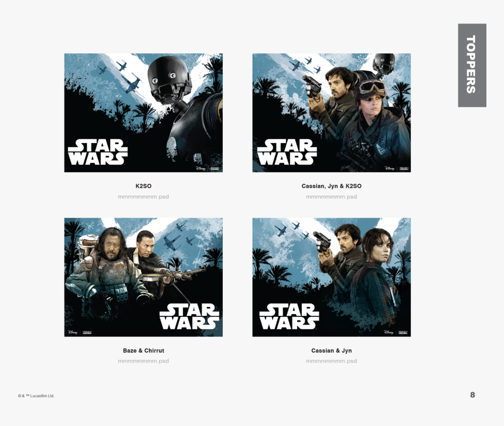Click the Disney logo on Baze & Chirrut image

[73, 332]
